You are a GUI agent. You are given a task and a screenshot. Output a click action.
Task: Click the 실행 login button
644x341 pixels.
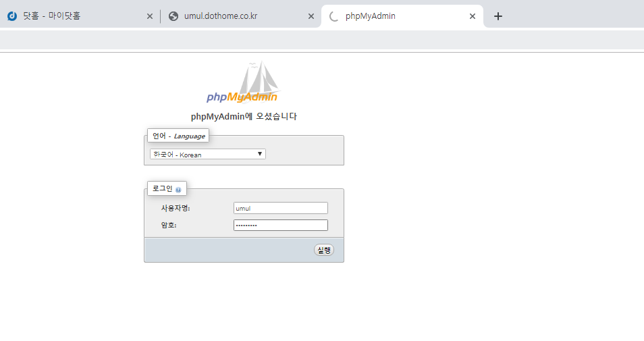[x=324, y=250]
